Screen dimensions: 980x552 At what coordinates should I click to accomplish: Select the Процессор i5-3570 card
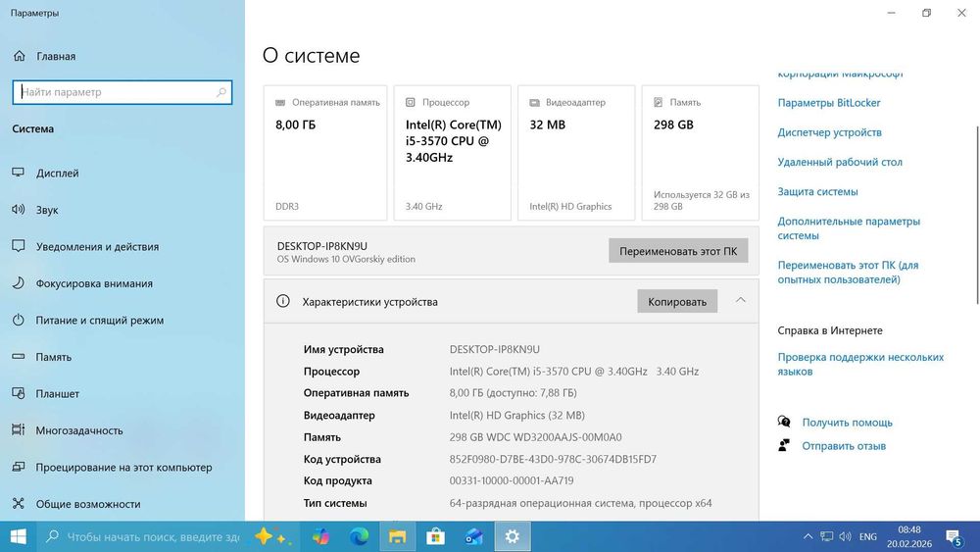click(453, 153)
